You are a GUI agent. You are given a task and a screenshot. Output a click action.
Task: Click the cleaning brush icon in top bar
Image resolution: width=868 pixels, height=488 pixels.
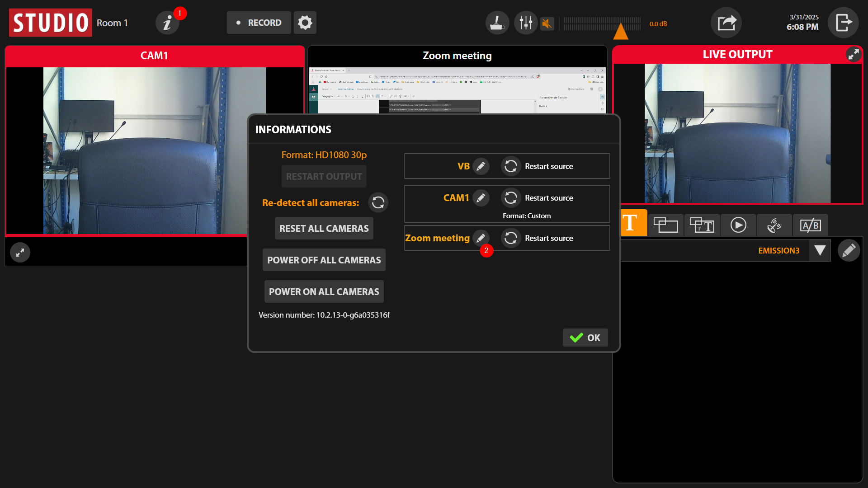[497, 23]
